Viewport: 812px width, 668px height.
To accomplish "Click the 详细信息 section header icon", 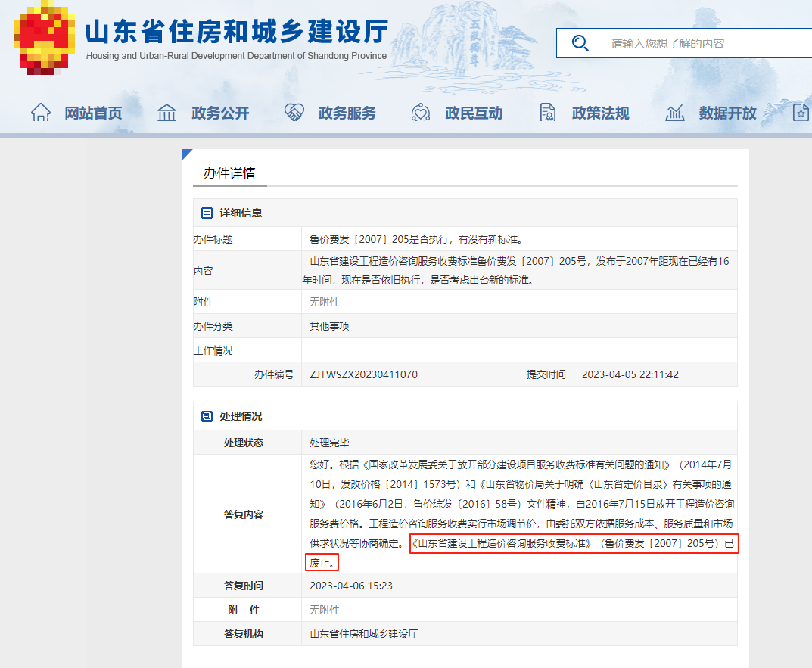I will 205,213.
